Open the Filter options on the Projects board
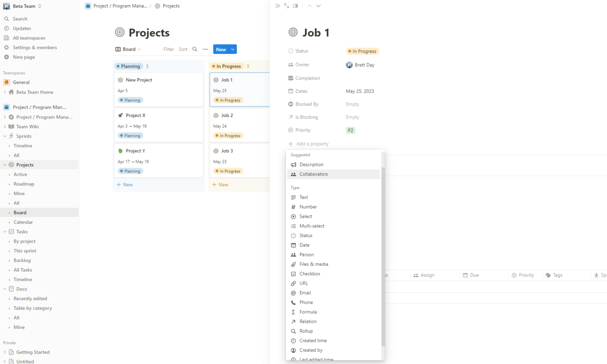Image resolution: width=607 pixels, height=364 pixels. pyautogui.click(x=169, y=49)
